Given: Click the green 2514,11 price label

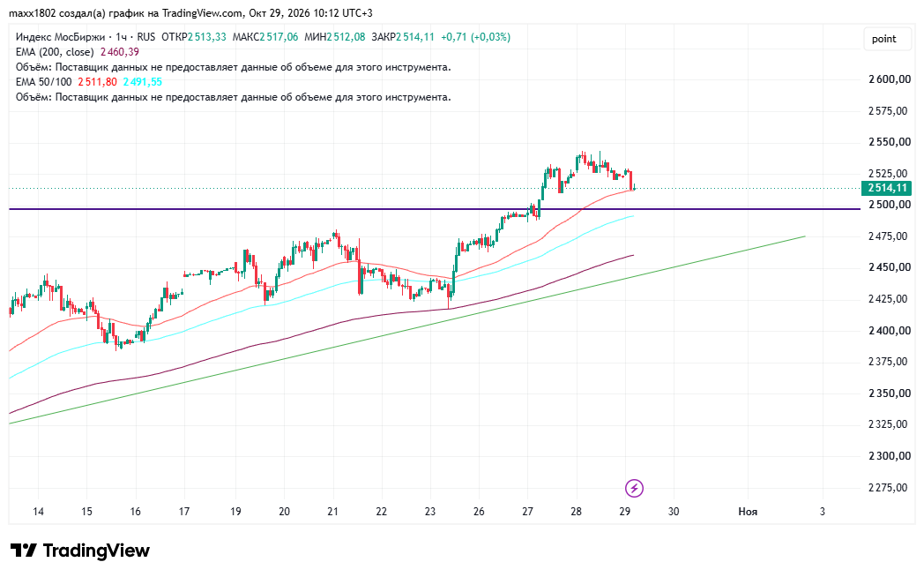Looking at the screenshot, I should click(886, 188).
